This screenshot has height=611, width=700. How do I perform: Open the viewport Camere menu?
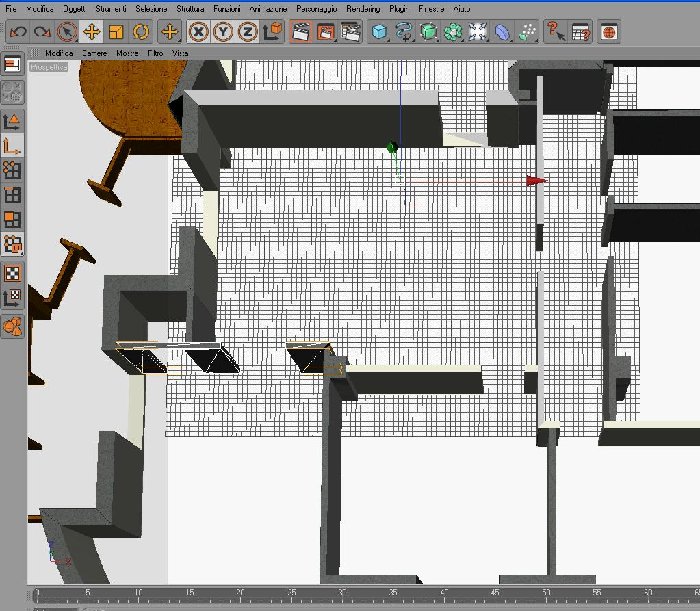95,53
